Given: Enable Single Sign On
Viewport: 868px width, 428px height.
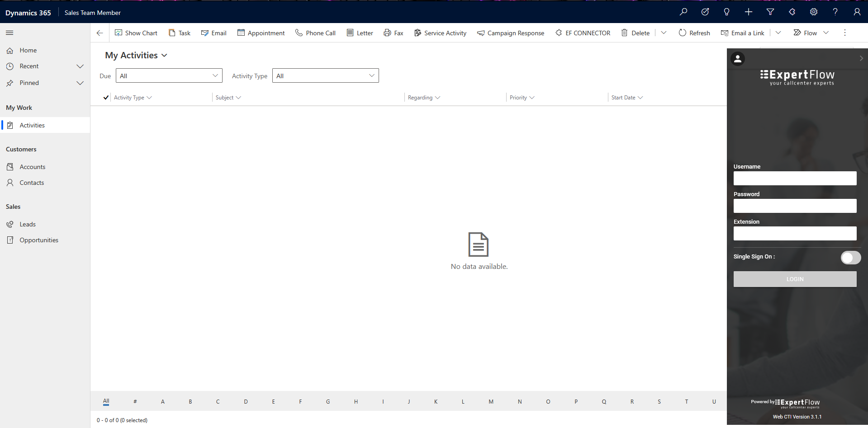Looking at the screenshot, I should pyautogui.click(x=851, y=258).
